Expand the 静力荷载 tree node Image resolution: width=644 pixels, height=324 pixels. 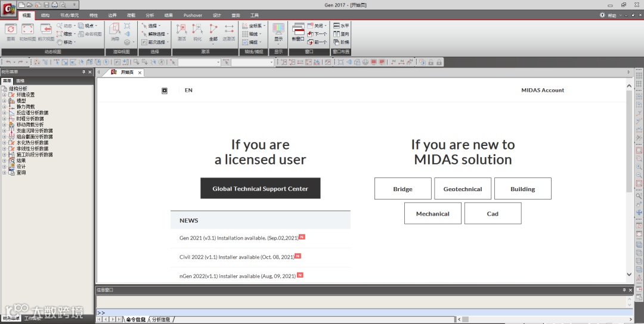pos(4,107)
